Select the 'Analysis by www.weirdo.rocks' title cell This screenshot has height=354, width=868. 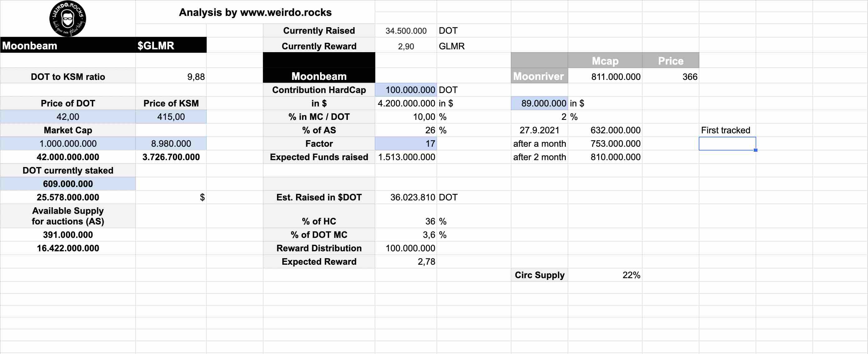[255, 12]
